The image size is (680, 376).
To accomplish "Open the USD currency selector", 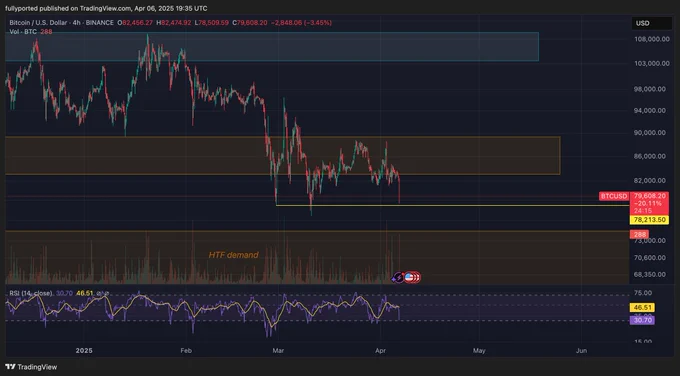I will pos(651,23).
